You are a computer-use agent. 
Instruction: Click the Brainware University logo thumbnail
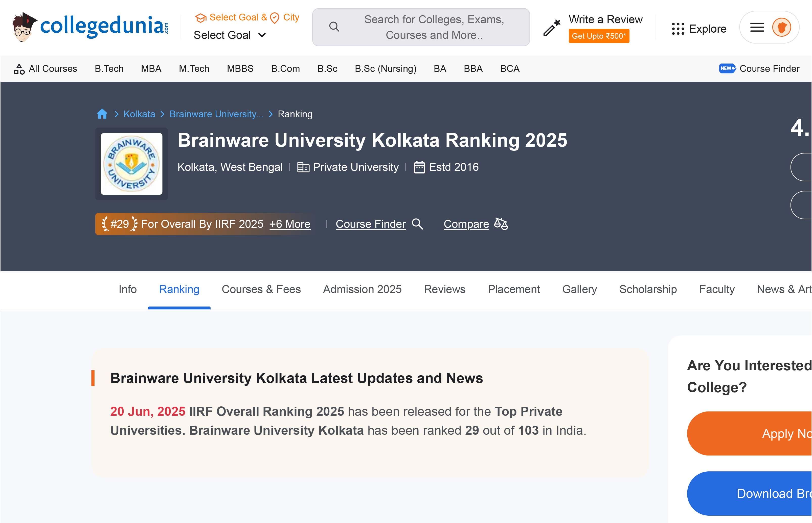[131, 164]
